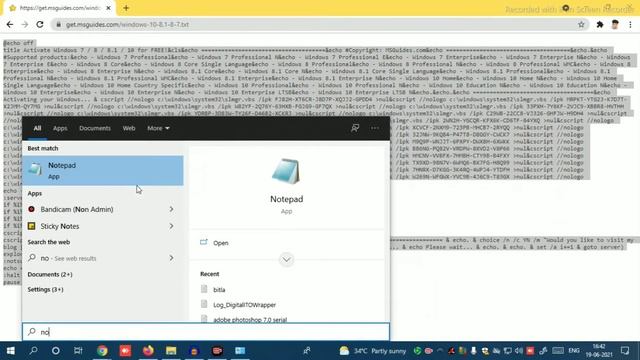Open Task View on the taskbar
The image size is (640, 360).
click(x=78, y=351)
